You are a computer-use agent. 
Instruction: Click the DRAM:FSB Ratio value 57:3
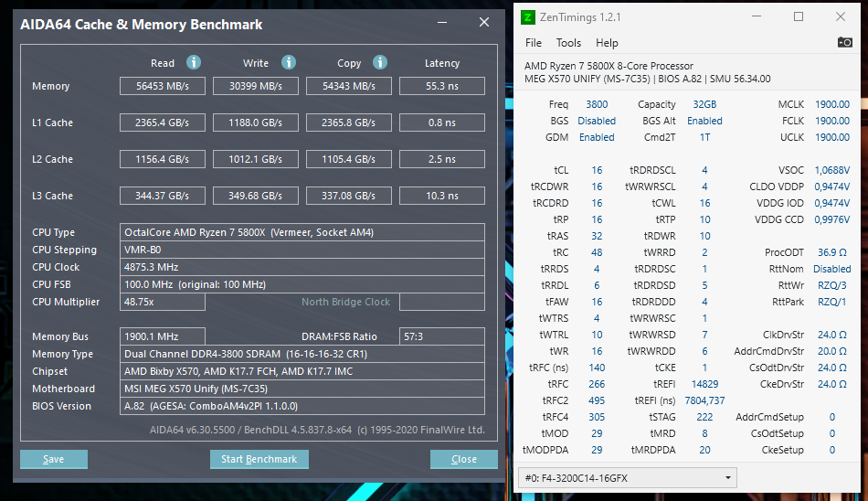(441, 336)
